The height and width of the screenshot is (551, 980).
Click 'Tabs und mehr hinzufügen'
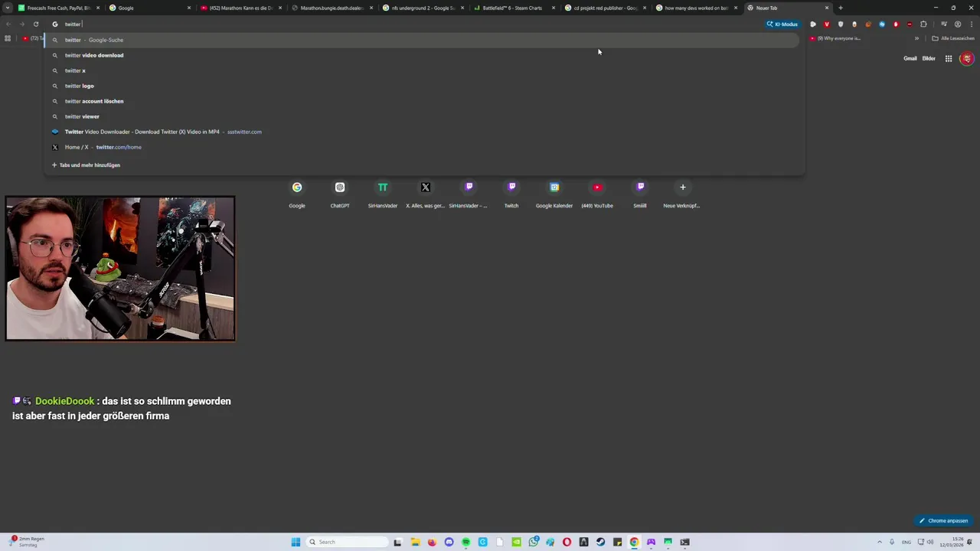(x=86, y=165)
